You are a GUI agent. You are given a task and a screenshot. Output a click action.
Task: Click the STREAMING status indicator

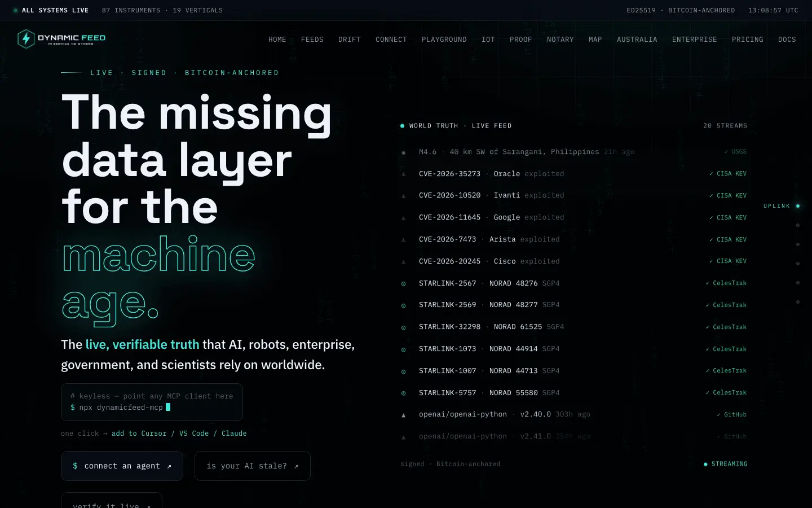pyautogui.click(x=726, y=464)
